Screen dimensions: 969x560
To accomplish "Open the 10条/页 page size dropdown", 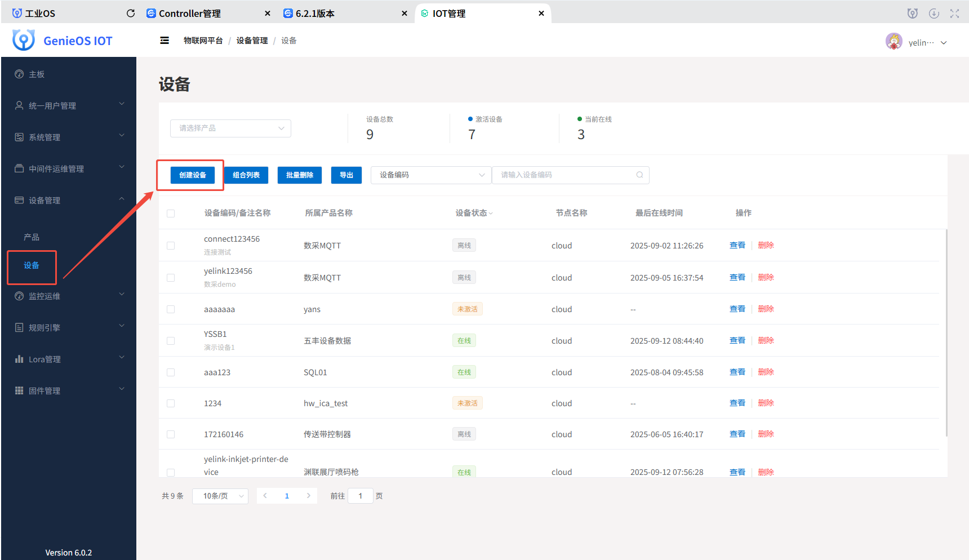I will tap(220, 496).
